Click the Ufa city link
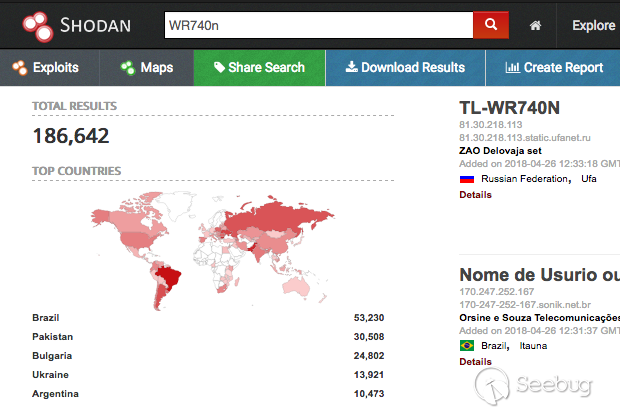620x413 pixels. (x=588, y=179)
